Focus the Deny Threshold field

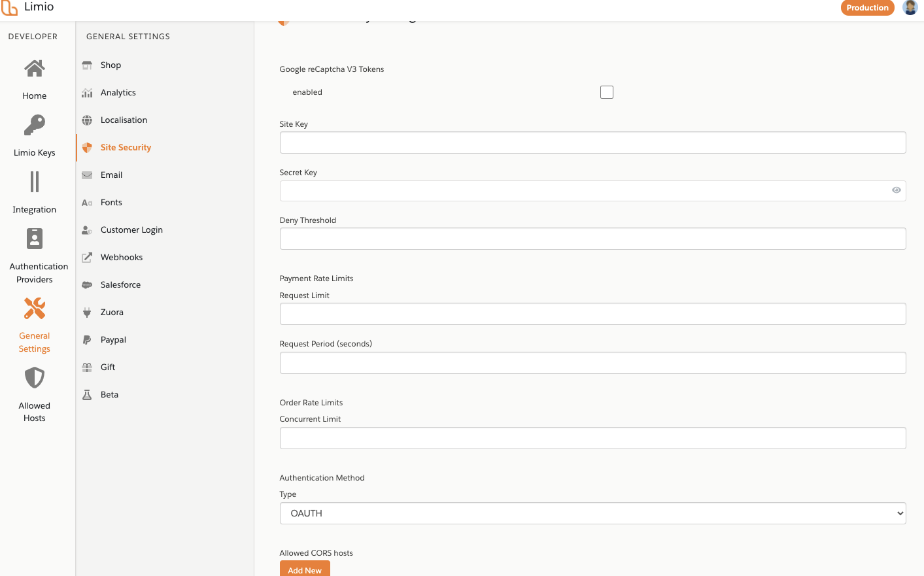tap(592, 239)
